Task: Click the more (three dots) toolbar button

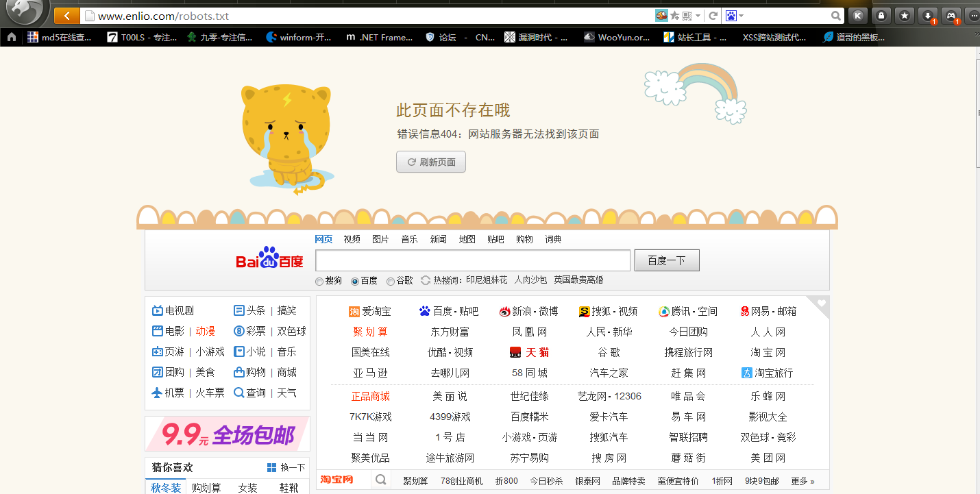Action: pyautogui.click(x=973, y=16)
